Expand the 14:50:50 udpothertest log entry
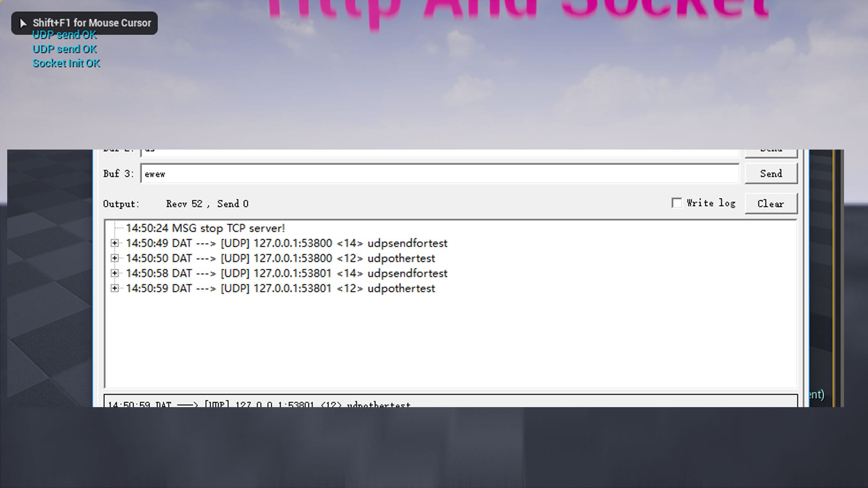This screenshot has width=868, height=488. 115,258
